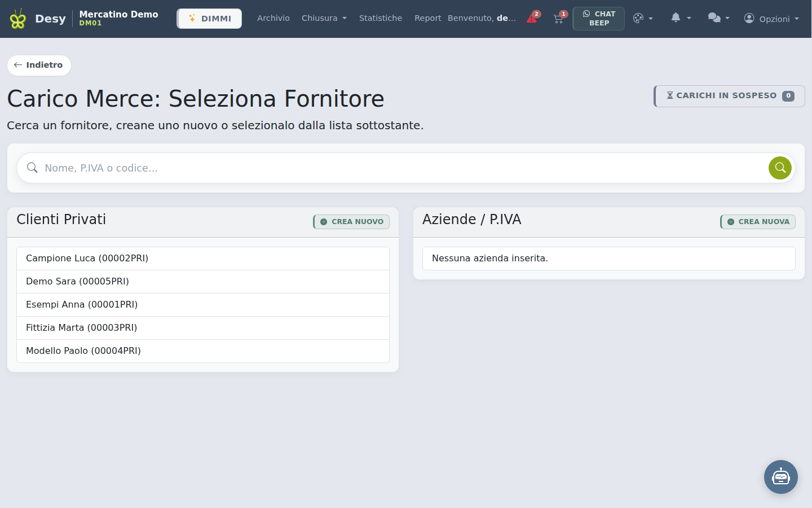Click Crea Nuovo for Clienti Privati
The width and height of the screenshot is (812, 508).
(351, 222)
